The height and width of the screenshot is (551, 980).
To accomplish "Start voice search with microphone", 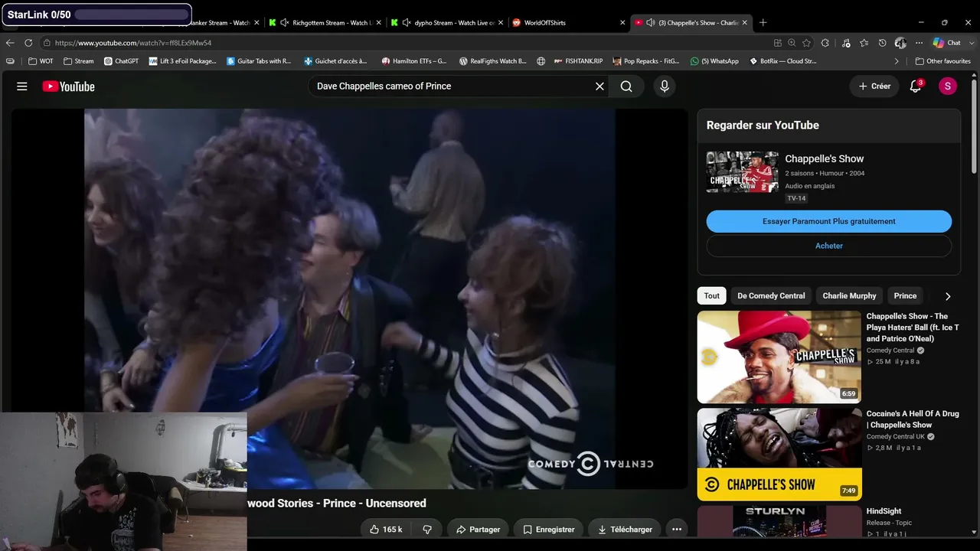I will [x=665, y=86].
